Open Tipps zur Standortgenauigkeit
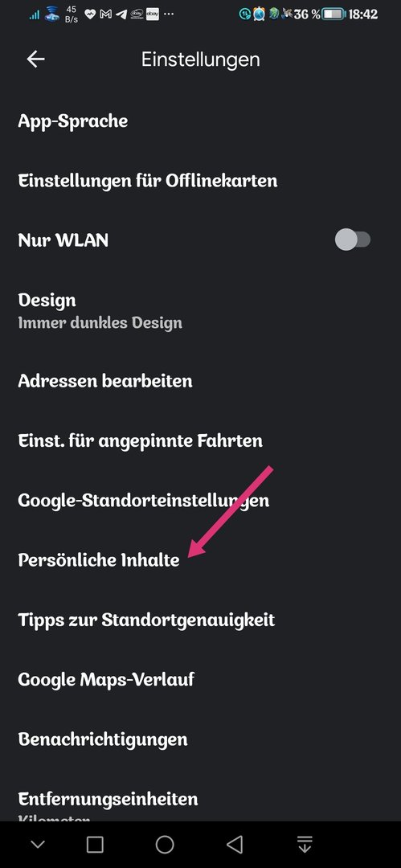 tap(201, 620)
